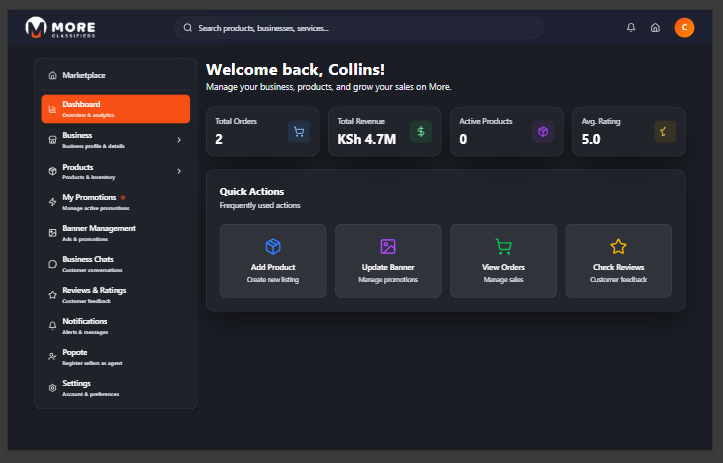Open the orange user avatar menu
Screen dimensions: 723x463
684,28
